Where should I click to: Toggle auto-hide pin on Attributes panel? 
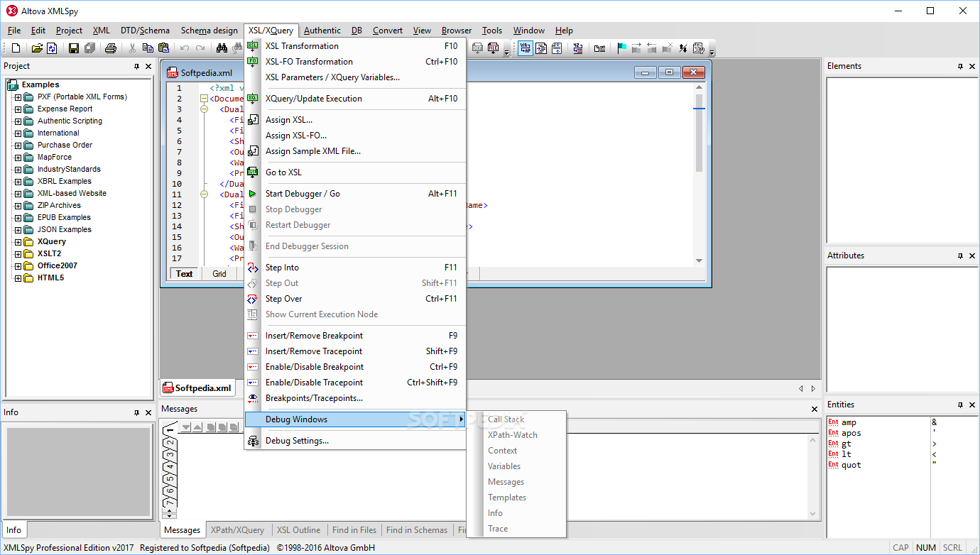click(960, 255)
